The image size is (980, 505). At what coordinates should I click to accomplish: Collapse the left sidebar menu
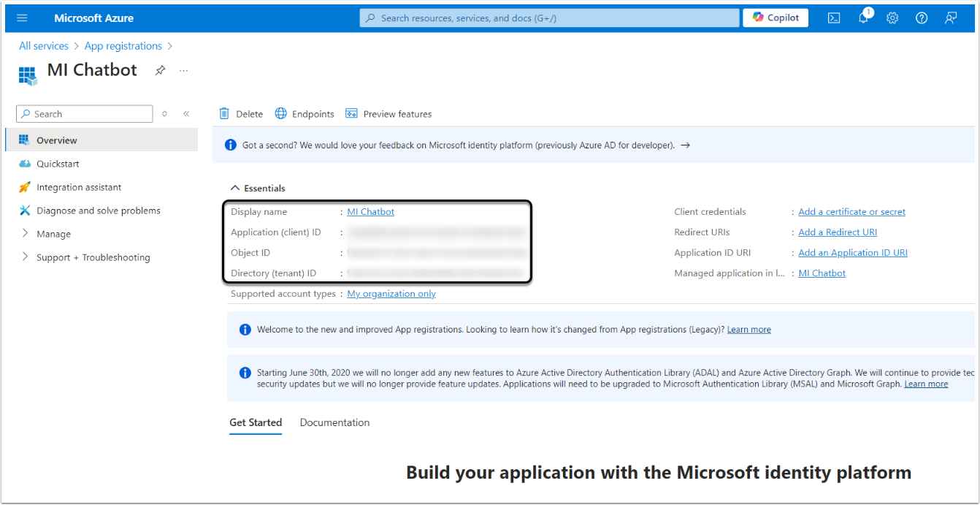[186, 114]
